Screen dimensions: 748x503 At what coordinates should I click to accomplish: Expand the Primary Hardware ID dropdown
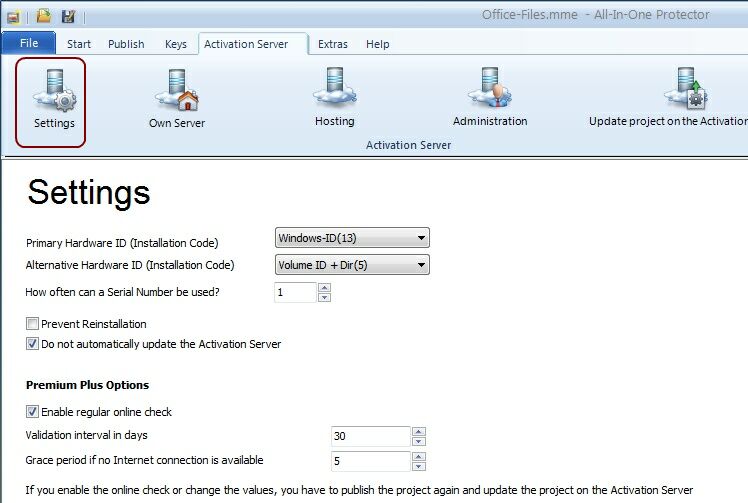pyautogui.click(x=422, y=238)
